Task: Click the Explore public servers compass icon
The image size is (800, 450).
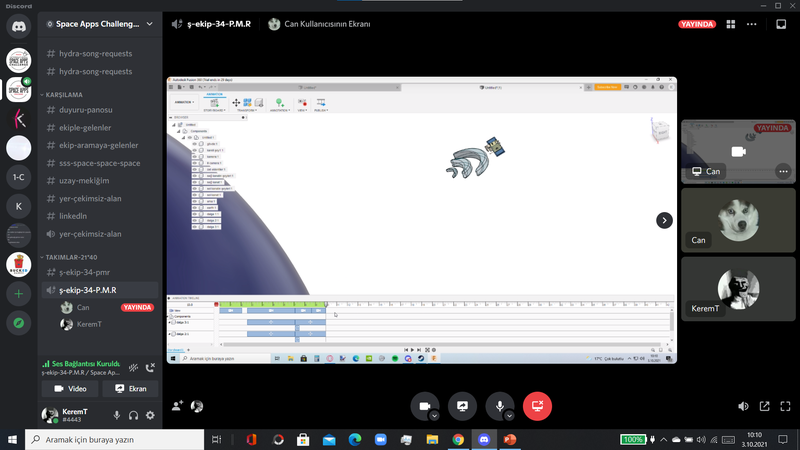Action: 18,323
